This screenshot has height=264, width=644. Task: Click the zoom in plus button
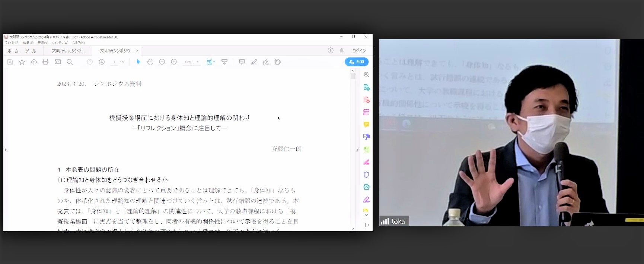pos(174,62)
